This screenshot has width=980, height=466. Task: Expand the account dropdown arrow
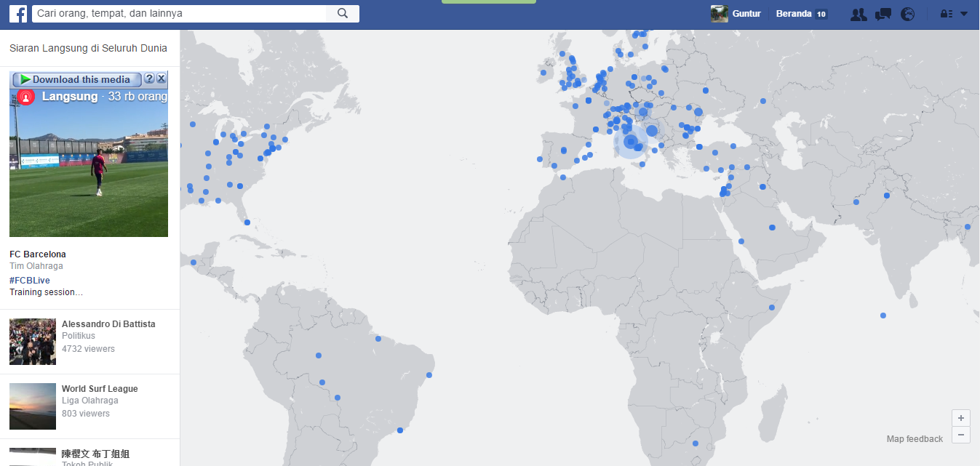964,14
